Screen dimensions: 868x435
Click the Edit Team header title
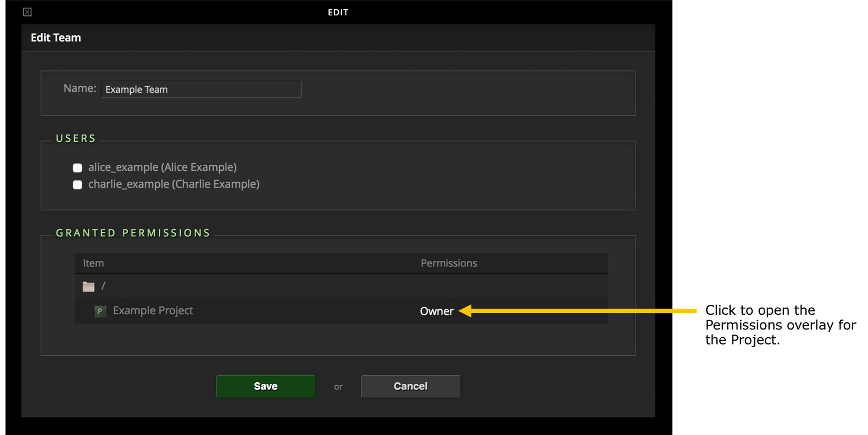tap(56, 38)
